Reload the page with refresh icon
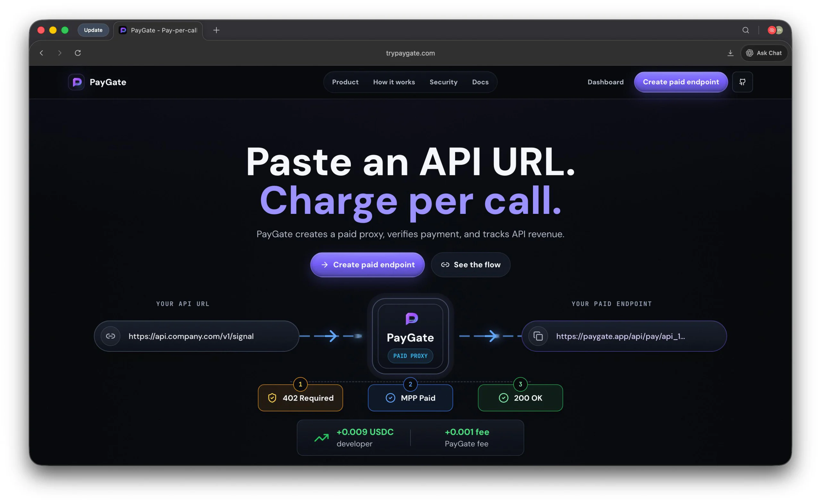The width and height of the screenshot is (821, 504). [x=78, y=53]
